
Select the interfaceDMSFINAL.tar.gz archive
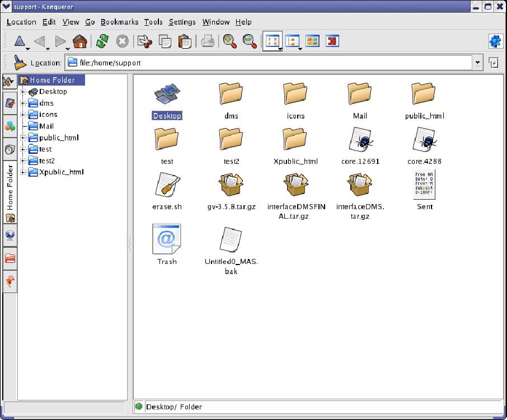tap(296, 196)
